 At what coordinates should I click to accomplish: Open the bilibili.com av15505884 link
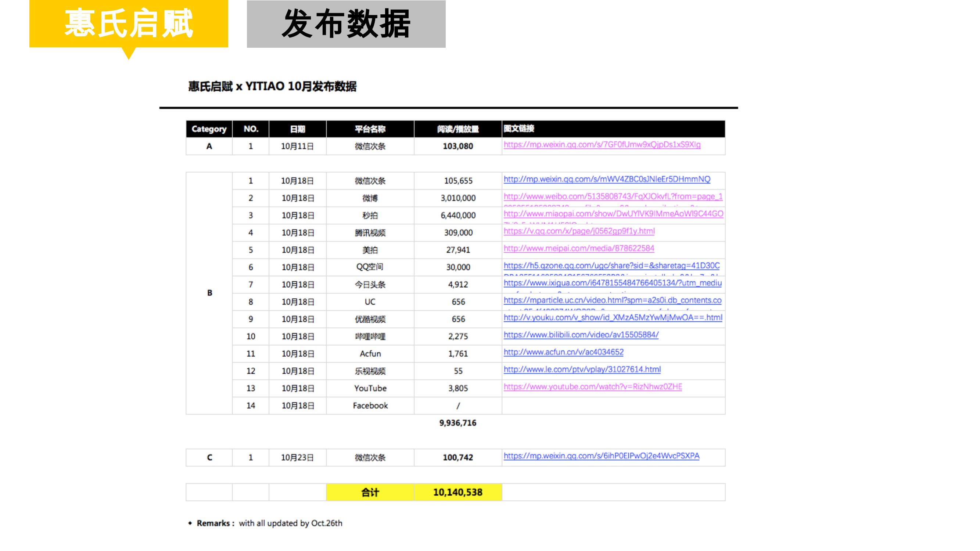(581, 335)
